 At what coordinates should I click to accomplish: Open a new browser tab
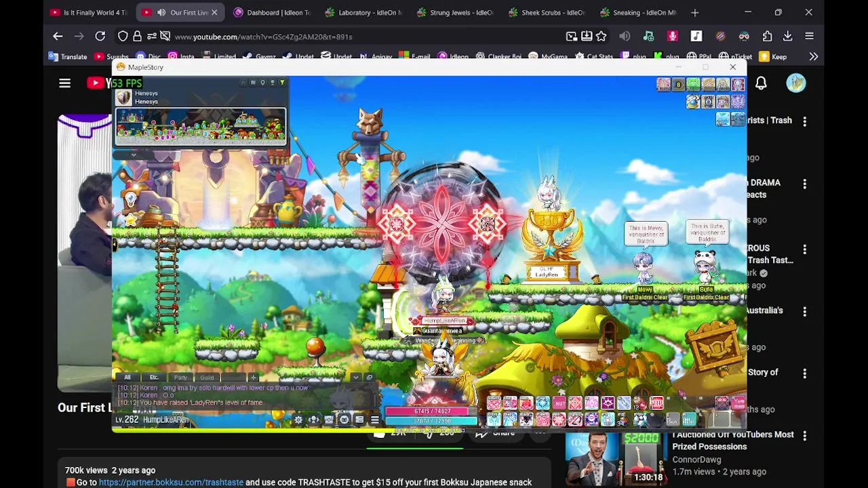coord(694,12)
